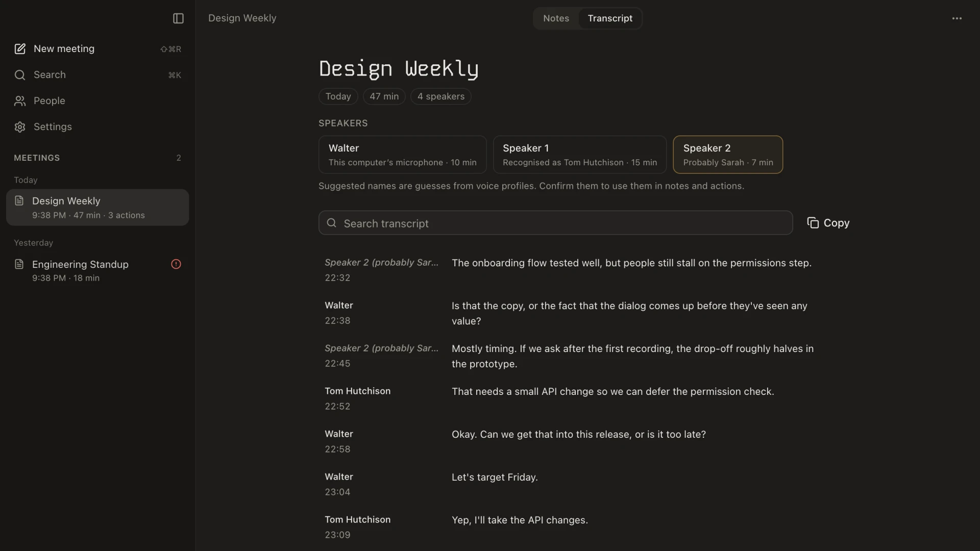Click the onboarding flow transcript line

(631, 263)
